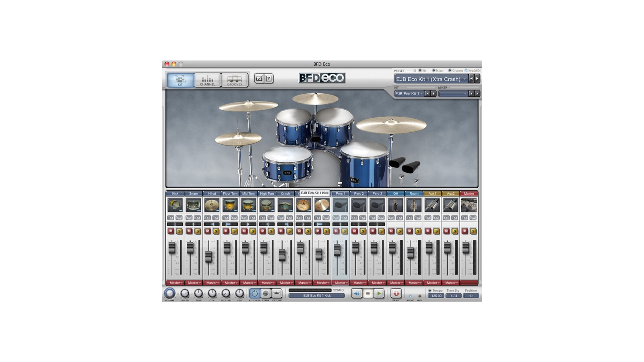
Task: Open the help question mark icon
Action: coord(269,78)
